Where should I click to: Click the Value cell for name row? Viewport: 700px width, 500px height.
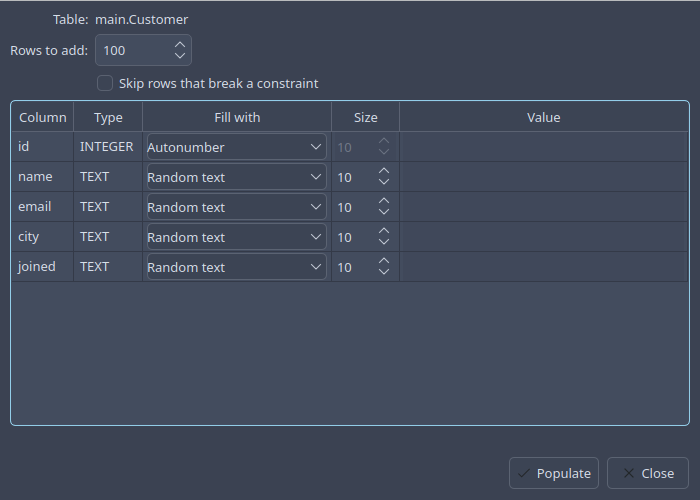(x=543, y=176)
